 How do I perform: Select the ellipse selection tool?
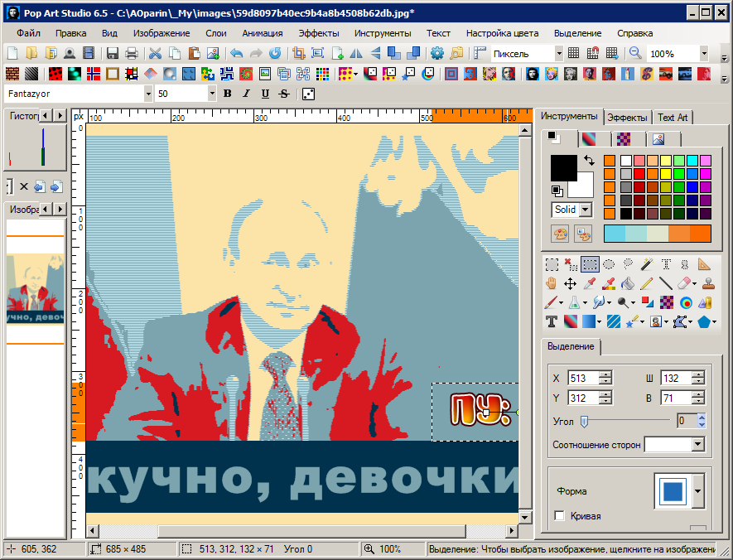609,264
